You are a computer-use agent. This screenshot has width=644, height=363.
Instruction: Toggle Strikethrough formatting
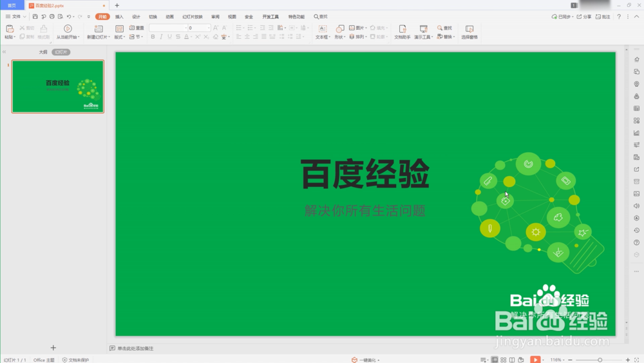coord(178,37)
